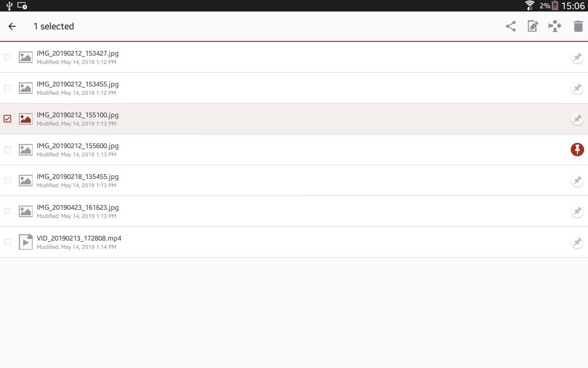
Task: Tap the 1 selected title text
Action: [x=54, y=26]
